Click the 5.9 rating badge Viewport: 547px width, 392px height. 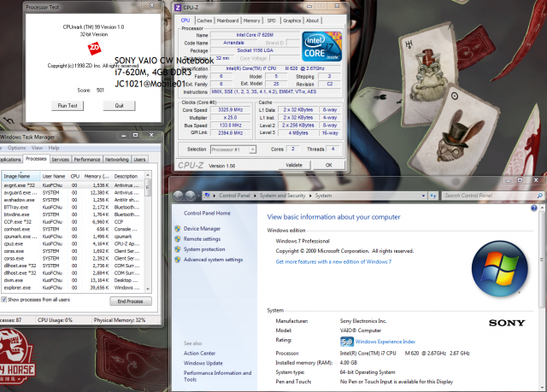point(347,342)
